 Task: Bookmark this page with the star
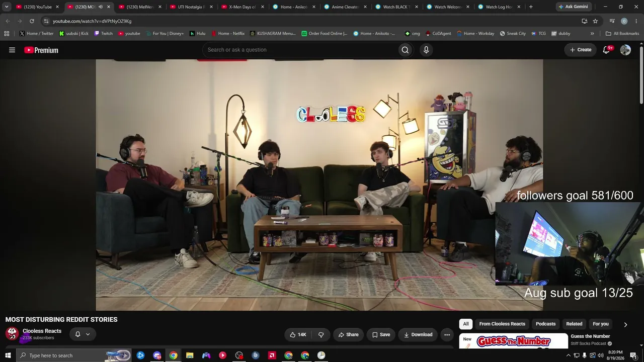[595, 21]
